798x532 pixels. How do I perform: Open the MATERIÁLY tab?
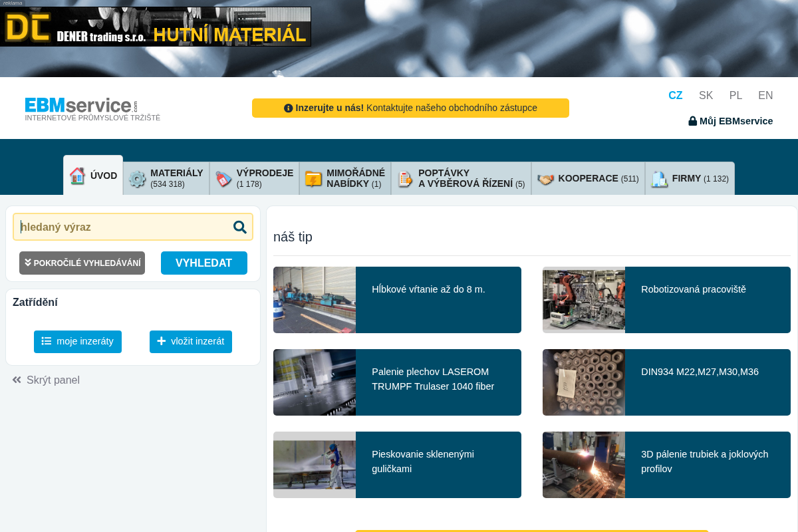pyautogui.click(x=166, y=178)
